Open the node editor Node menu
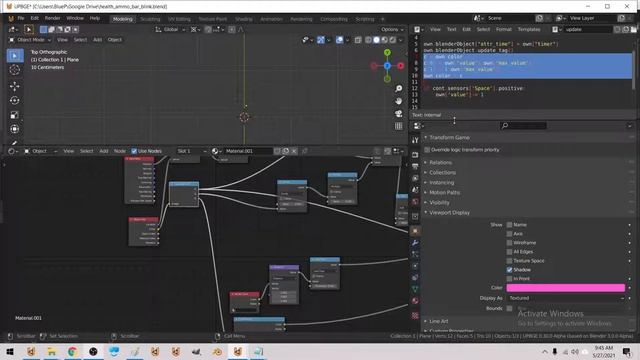Image resolution: width=640 pixels, height=360 pixels. 120,151
